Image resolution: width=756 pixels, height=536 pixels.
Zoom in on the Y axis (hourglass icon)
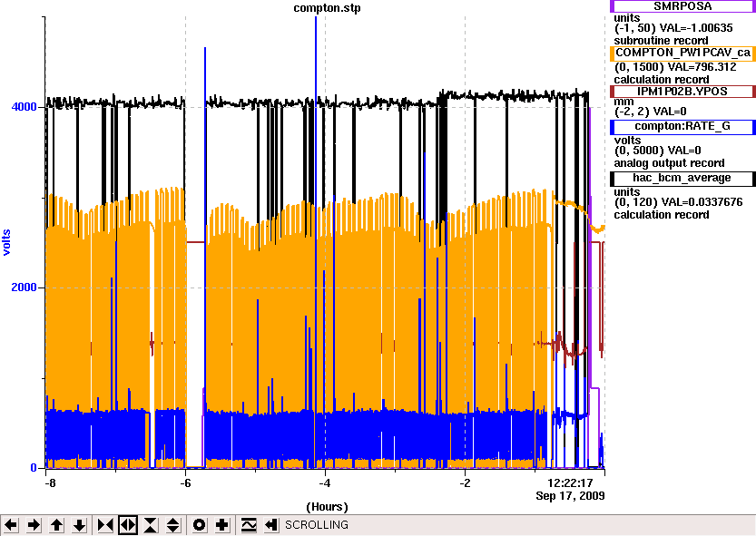click(x=151, y=525)
